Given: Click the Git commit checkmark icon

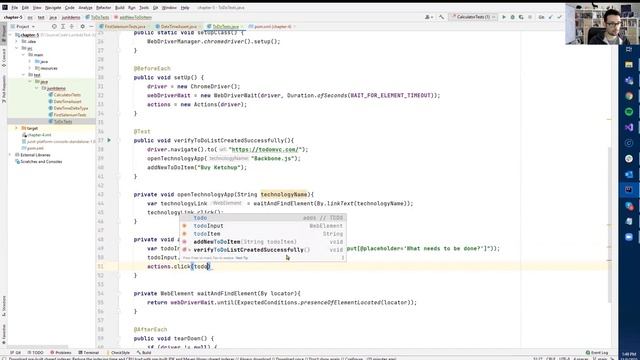Looking at the screenshot, I should 560,17.
